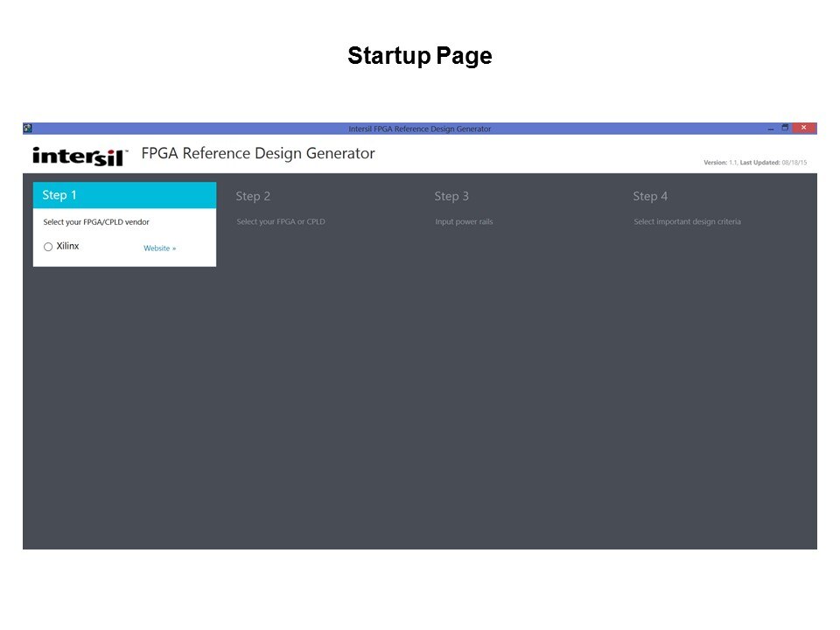Click 'Select important design criteria' text

pyautogui.click(x=687, y=222)
